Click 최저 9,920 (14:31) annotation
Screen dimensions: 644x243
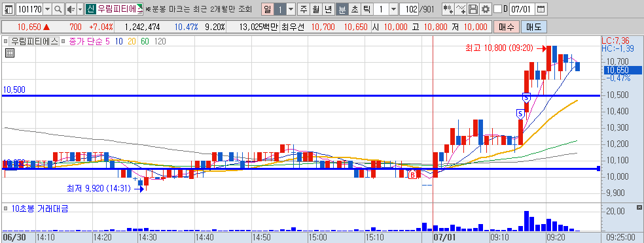point(99,189)
